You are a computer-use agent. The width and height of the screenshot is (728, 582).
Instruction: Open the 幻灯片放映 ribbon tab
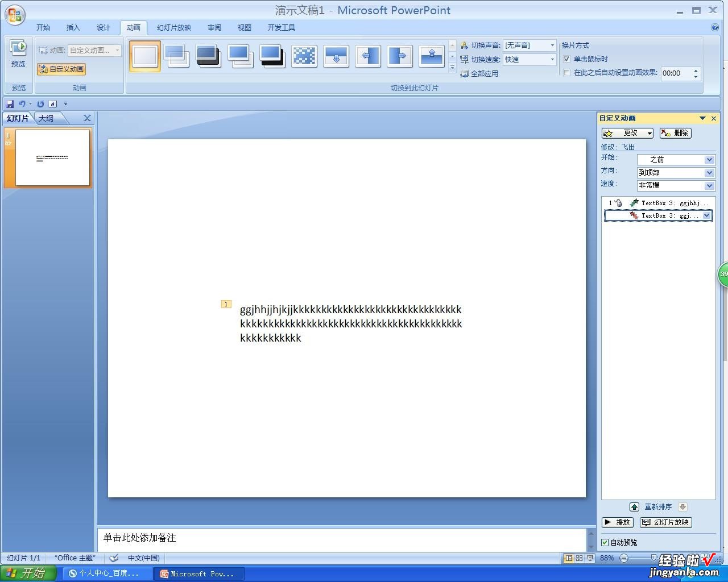coord(174,27)
